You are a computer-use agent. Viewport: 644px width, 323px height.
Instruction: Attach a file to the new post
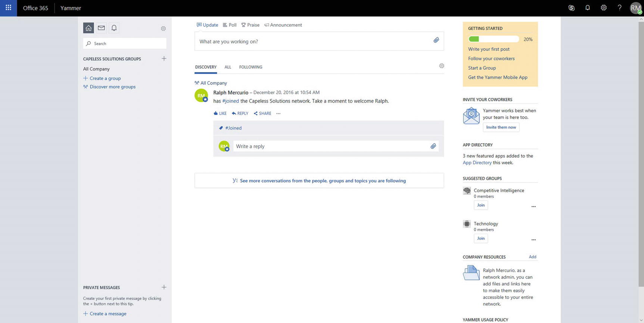[436, 40]
